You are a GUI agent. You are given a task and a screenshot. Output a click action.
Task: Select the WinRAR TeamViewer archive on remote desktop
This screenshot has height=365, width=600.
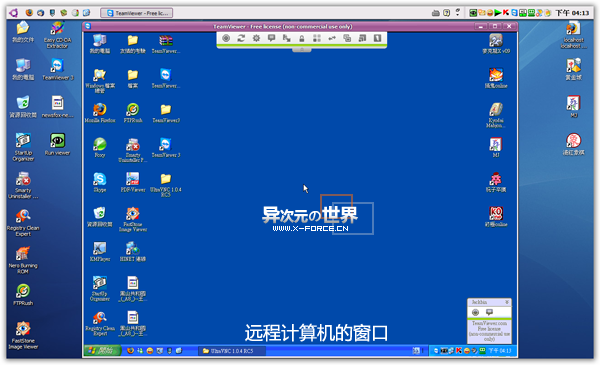coord(166,43)
